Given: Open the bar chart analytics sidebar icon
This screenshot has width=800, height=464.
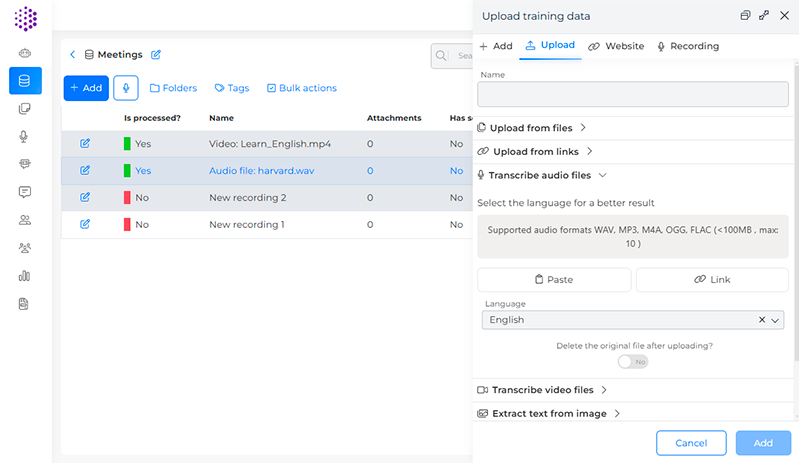Looking at the screenshot, I should click(25, 276).
